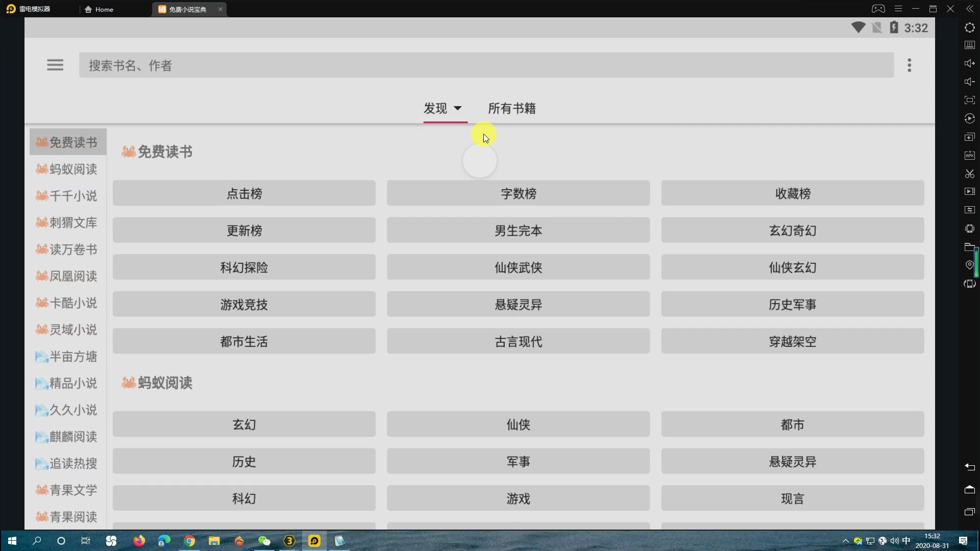The image size is (980, 551).
Task: Select 青果文学 in the source sidebar
Action: (68, 490)
